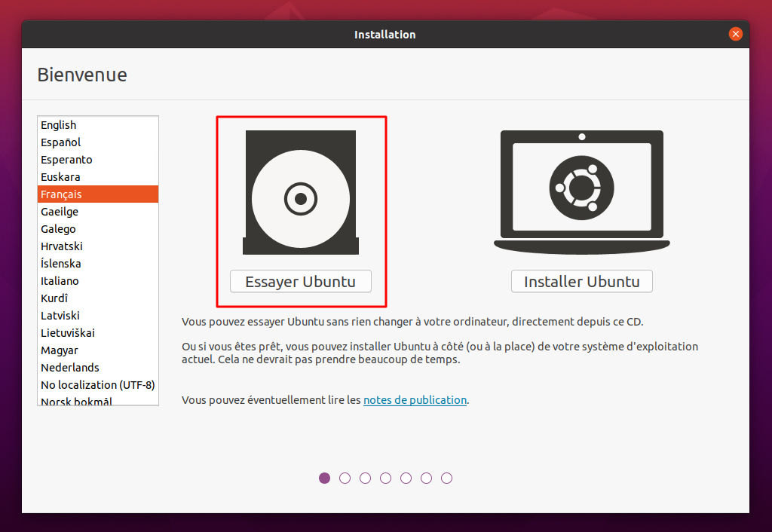This screenshot has height=532, width=772.
Task: Click the laptop icon with Ubuntu logo
Action: point(582,192)
